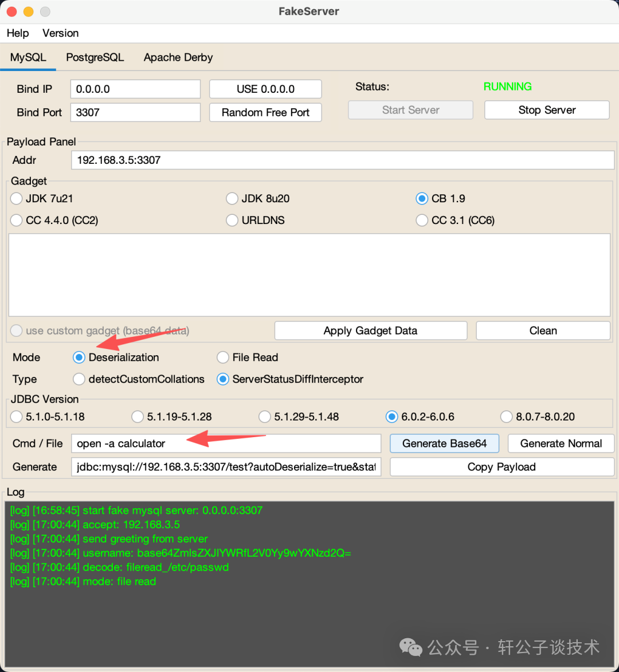Screen dimensions: 619x672
Task: Open the Help menu
Action: (18, 33)
